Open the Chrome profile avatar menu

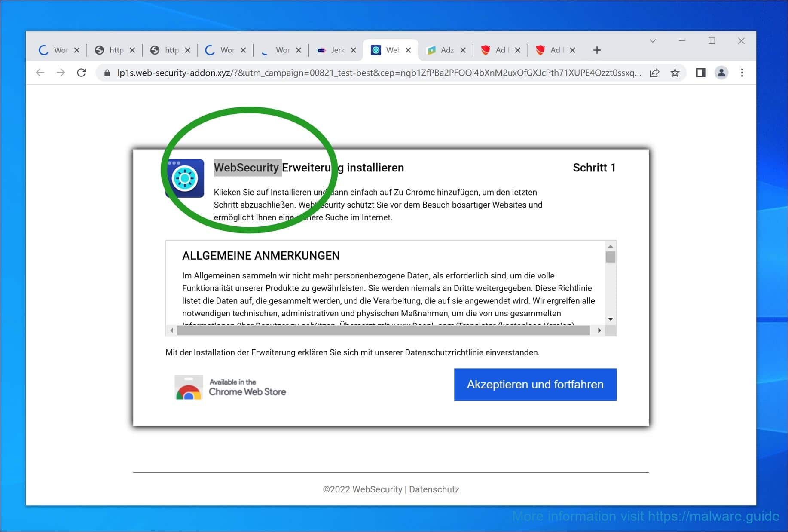point(721,73)
